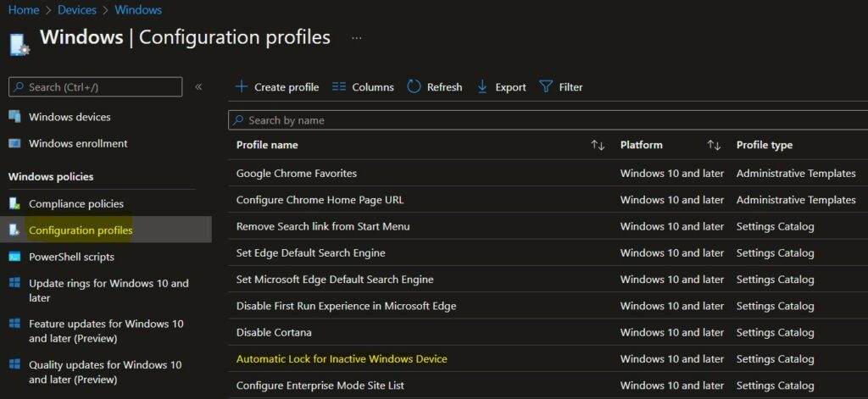
Task: Open Remove Search link from Start Menu profile
Action: pos(323,226)
